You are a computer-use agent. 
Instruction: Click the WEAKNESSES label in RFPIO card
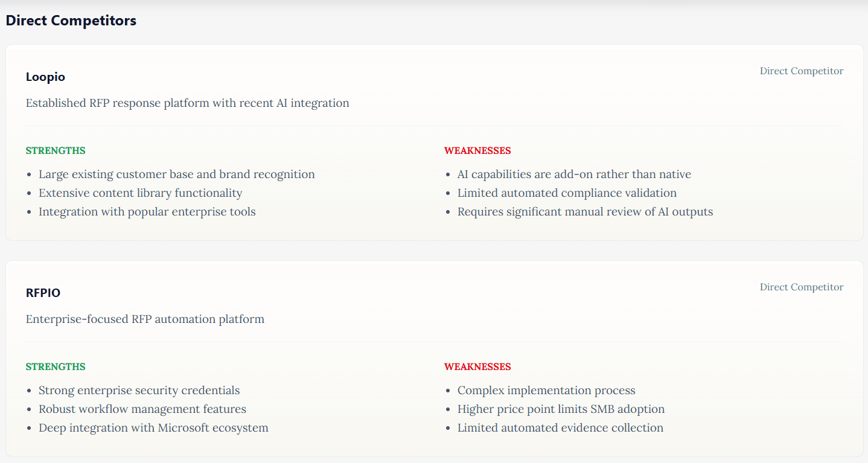477,367
